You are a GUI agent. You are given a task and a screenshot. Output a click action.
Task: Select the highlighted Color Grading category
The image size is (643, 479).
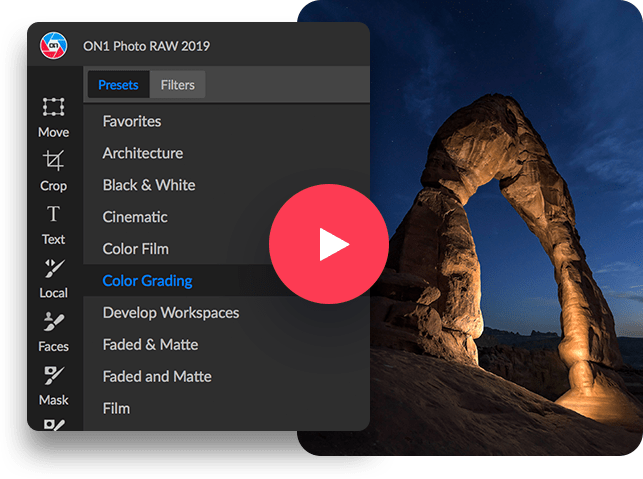click(x=226, y=281)
